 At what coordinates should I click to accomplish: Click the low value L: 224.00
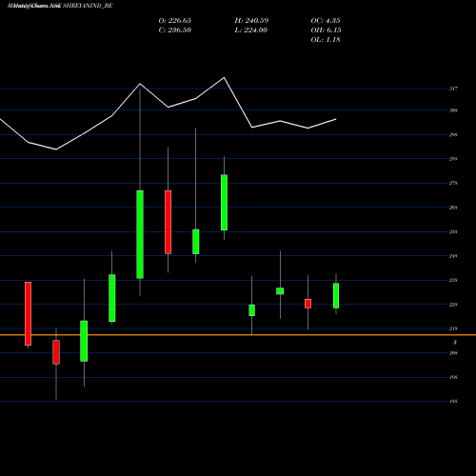point(250,30)
